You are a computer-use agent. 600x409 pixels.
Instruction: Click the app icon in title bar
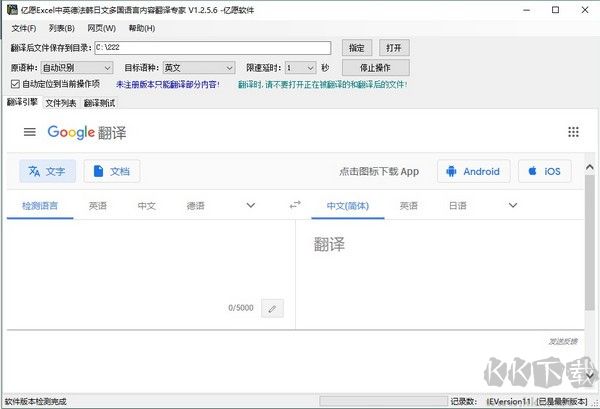(x=12, y=10)
